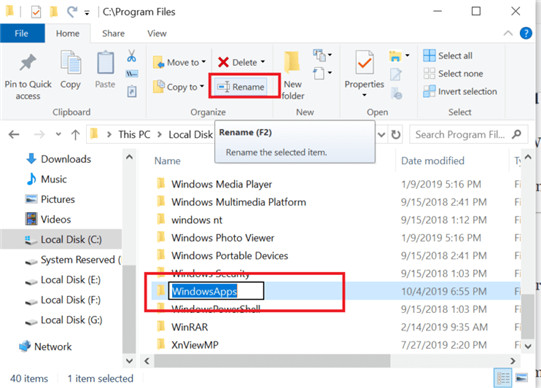Create a New folder
The height and width of the screenshot is (388, 541).
tap(293, 75)
